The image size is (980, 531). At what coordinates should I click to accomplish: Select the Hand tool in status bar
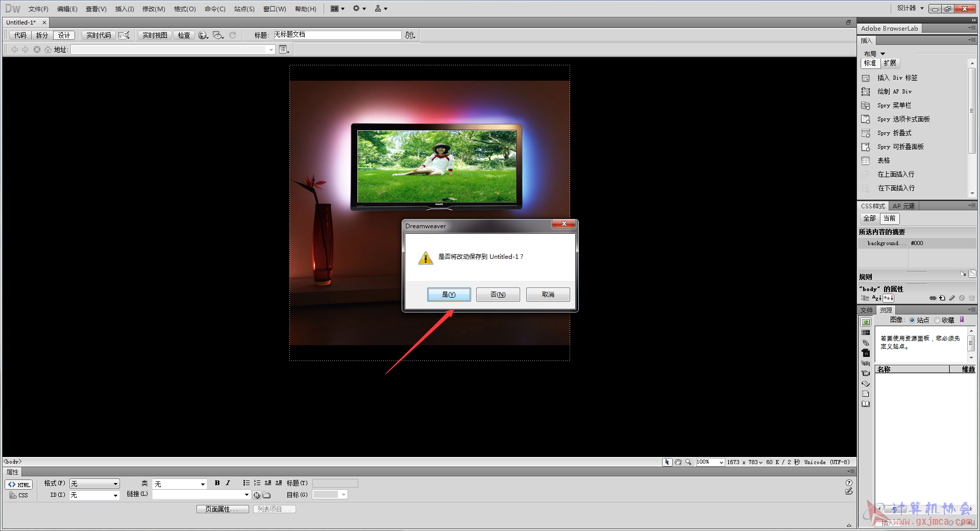pyautogui.click(x=678, y=462)
